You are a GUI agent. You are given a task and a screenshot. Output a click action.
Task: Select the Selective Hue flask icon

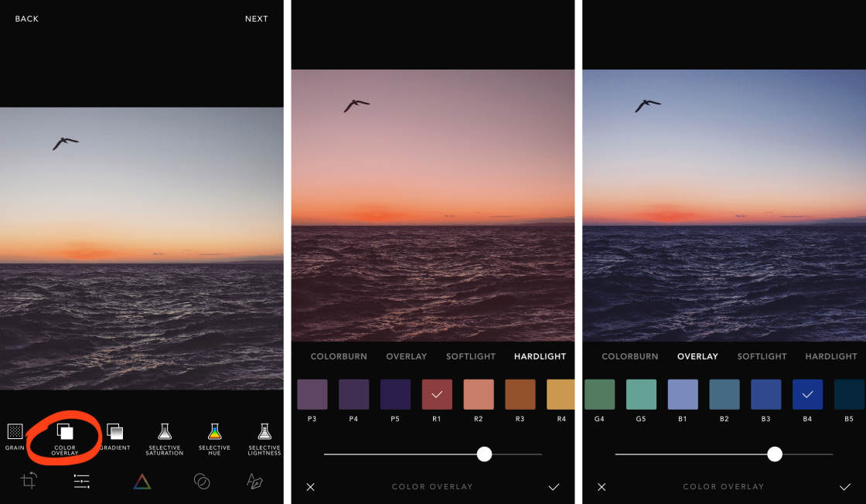214,431
